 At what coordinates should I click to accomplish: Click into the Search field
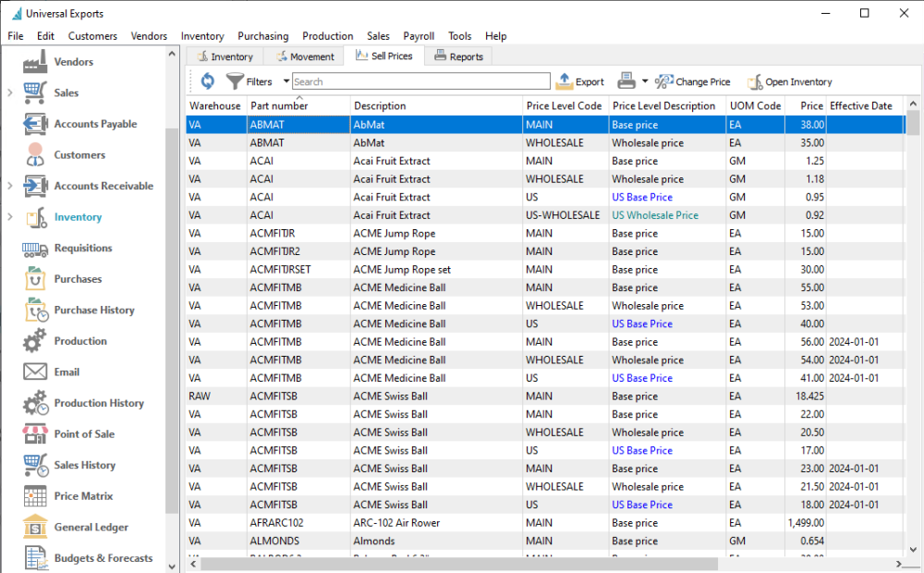[420, 81]
